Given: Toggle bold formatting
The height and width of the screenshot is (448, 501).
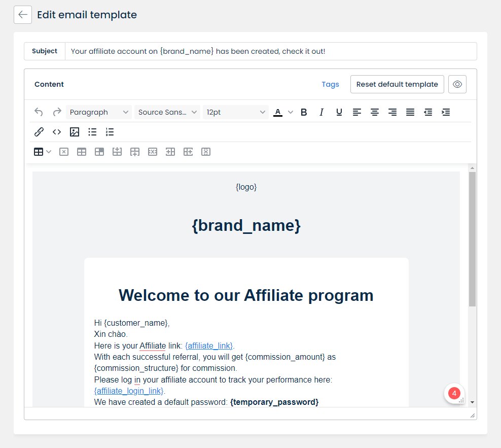Looking at the screenshot, I should click(304, 112).
